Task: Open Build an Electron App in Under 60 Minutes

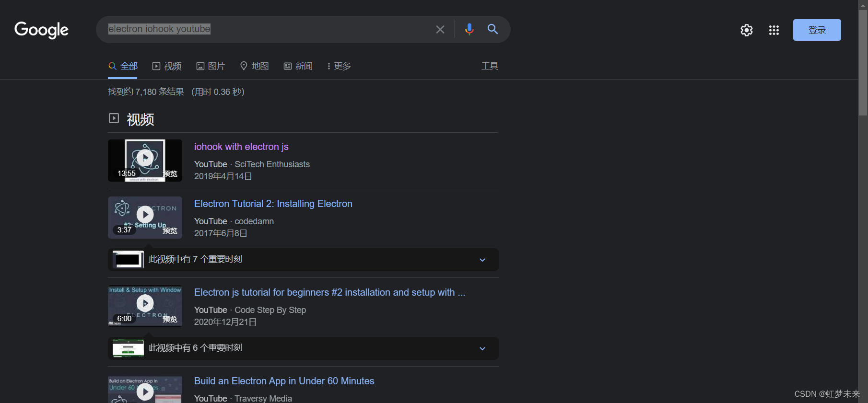Action: 284,381
